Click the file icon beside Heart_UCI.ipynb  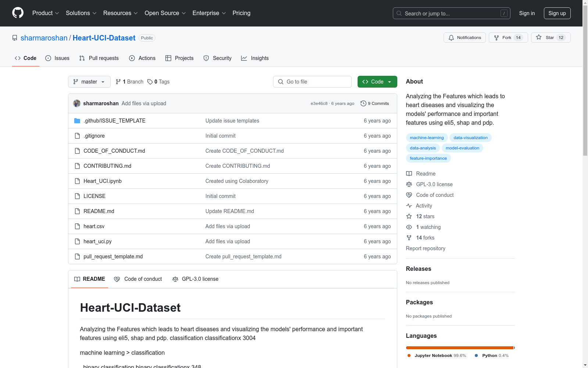[77, 181]
